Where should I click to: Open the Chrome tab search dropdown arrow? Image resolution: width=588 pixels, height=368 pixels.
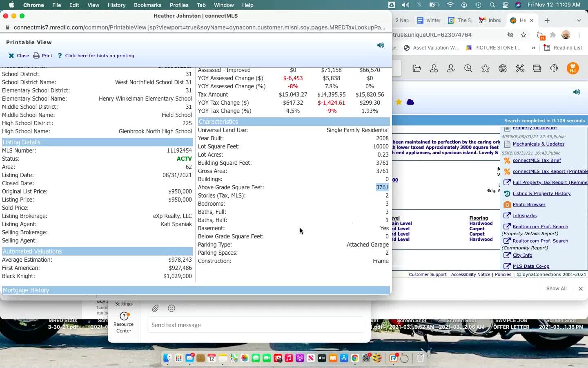click(579, 20)
